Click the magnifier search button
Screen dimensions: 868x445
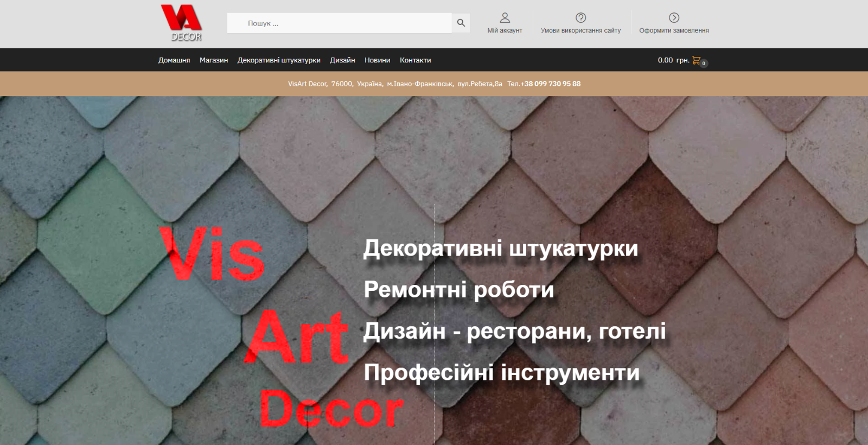point(461,23)
